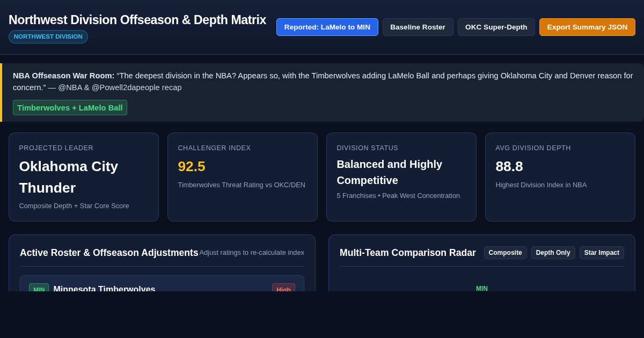
Task: Click the Timberwolves + LaMelo Ball tag
Action: coord(70,107)
